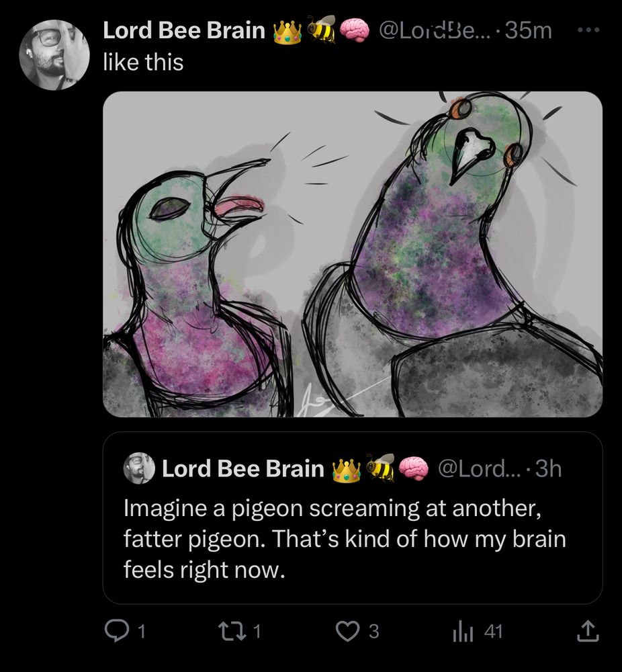Click the small avatar in quoted tweet
This screenshot has width=622, height=672.
click(x=139, y=468)
